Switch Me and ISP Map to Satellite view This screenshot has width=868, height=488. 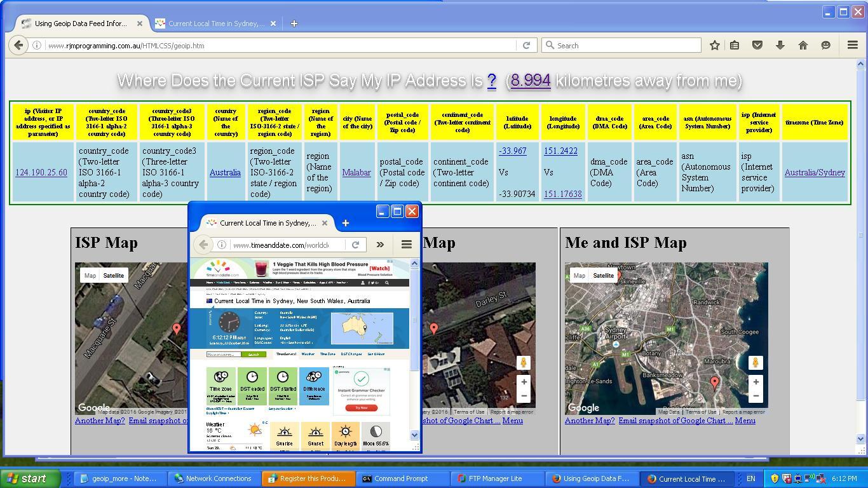603,275
